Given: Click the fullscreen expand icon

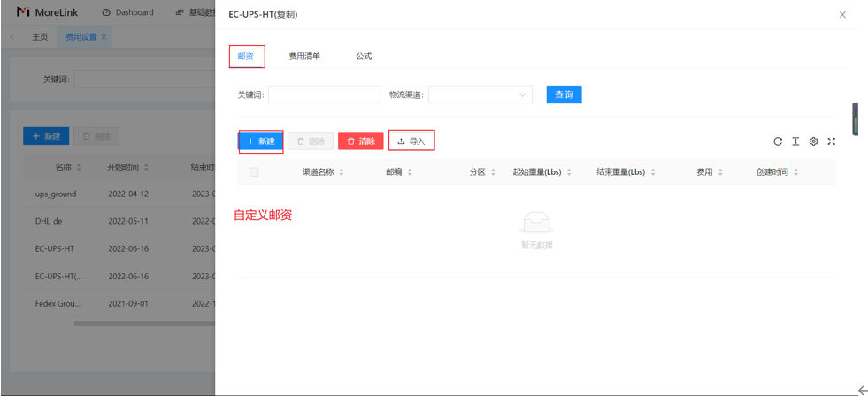Looking at the screenshot, I should coord(831,141).
